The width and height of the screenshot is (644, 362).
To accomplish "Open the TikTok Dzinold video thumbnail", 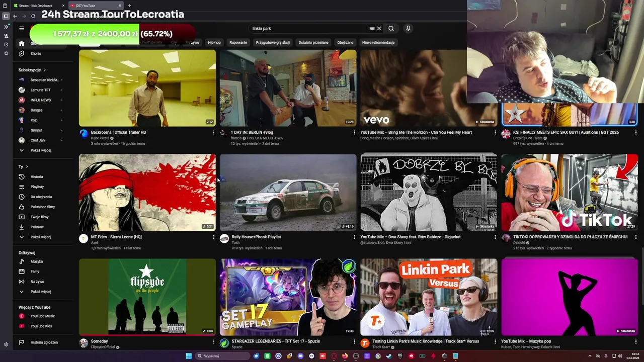I will pos(570,193).
